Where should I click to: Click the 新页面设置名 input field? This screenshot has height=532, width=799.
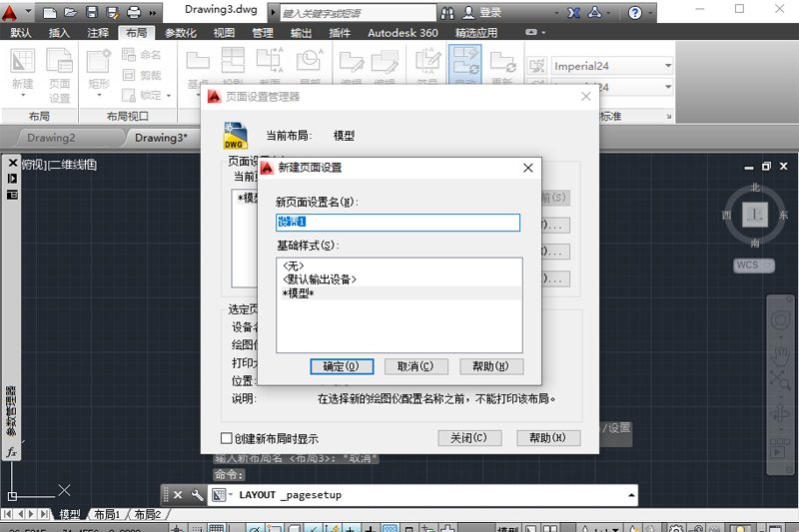coord(398,223)
